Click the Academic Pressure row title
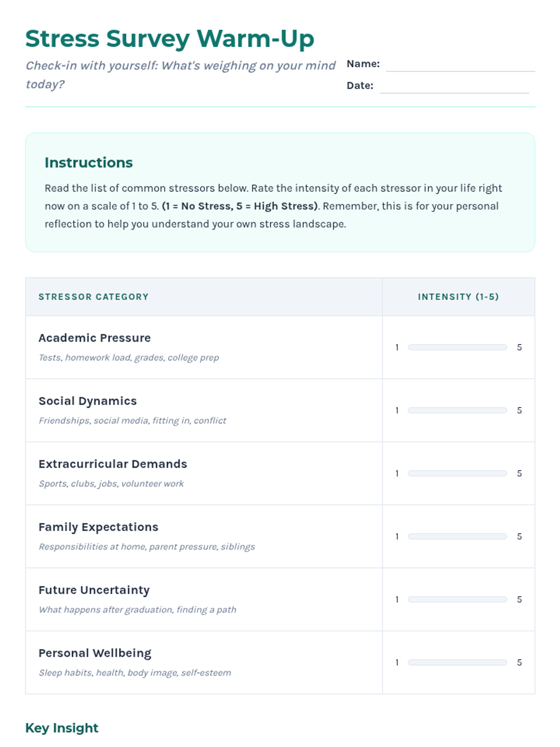This screenshot has height=747, width=560. pos(94,338)
